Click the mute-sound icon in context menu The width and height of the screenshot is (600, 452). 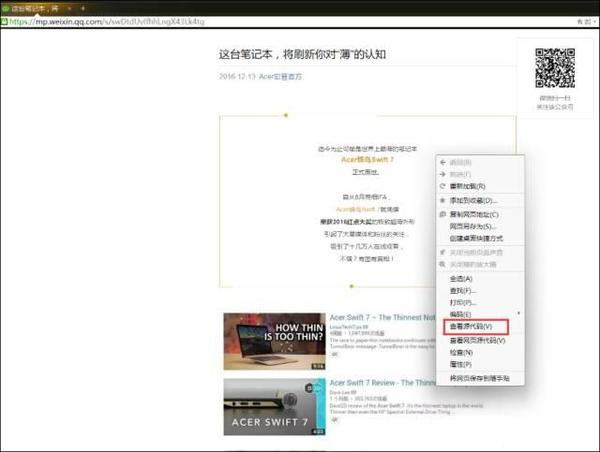[x=443, y=253]
